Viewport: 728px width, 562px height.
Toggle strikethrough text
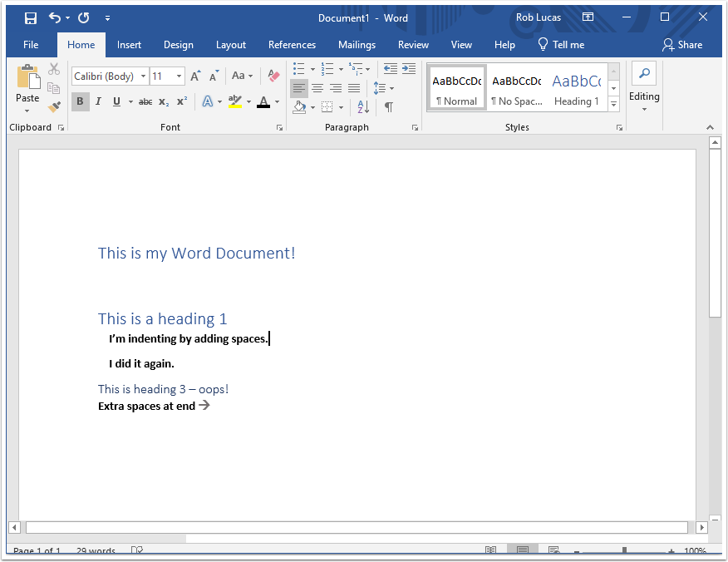pos(145,101)
